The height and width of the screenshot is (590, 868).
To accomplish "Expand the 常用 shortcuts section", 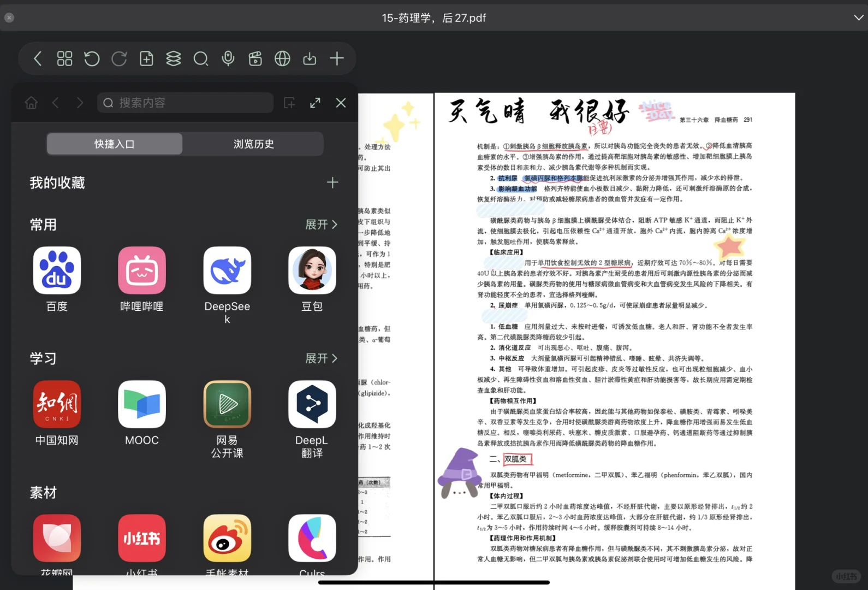I will 322,225.
